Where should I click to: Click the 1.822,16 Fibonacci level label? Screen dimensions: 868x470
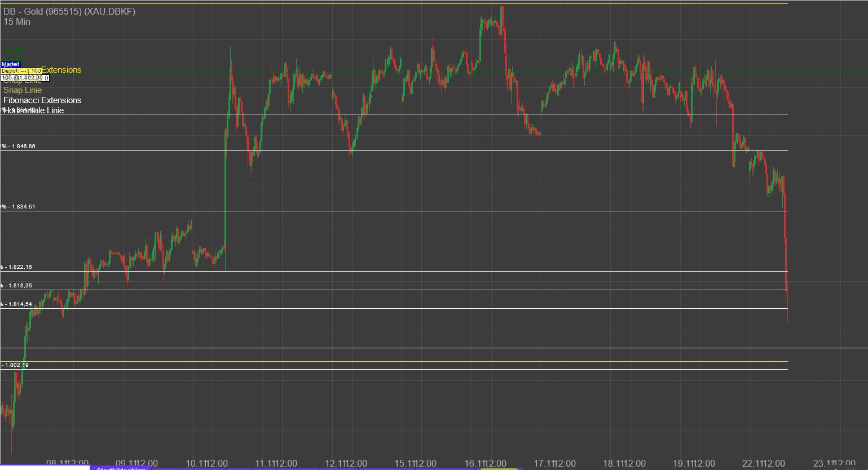[16, 267]
